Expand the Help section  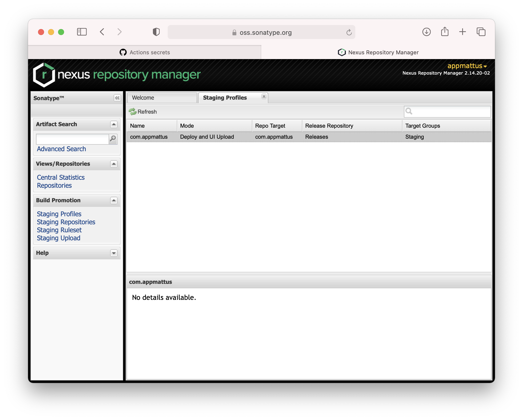coord(114,253)
